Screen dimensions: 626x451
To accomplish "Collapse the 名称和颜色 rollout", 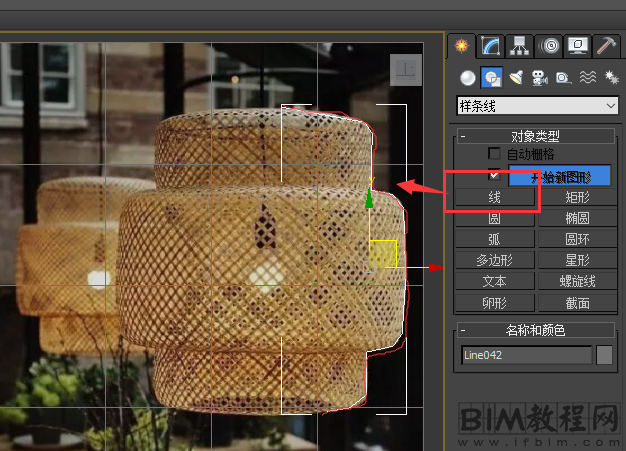I will [464, 330].
